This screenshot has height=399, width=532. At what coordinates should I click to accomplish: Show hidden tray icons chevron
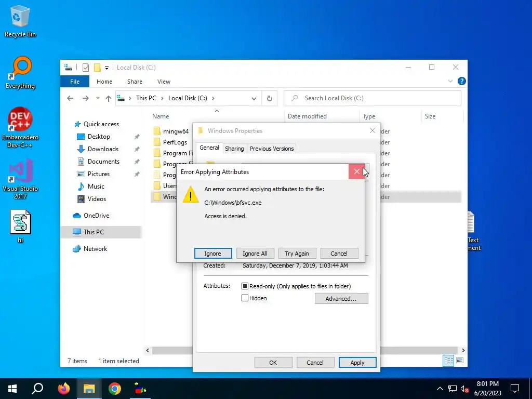click(440, 389)
